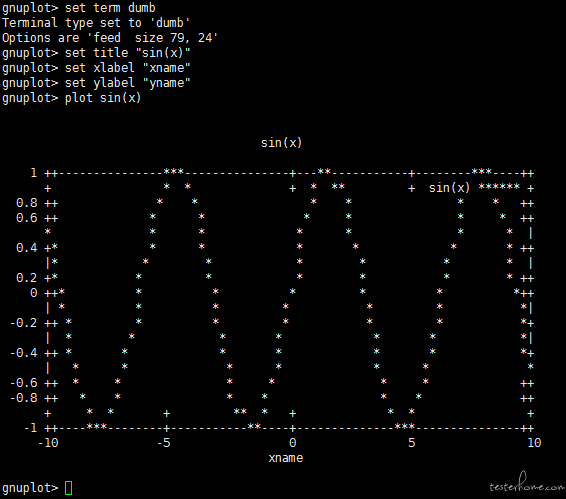Click the 5 x-axis tick label
Screen dimensions: 566x499
coord(412,443)
